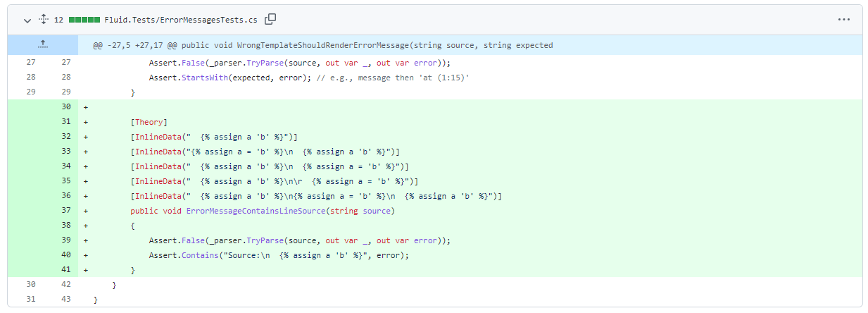Open the three-dot file options menu

point(844,20)
